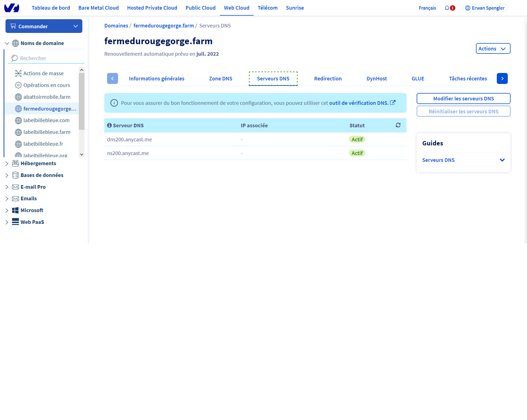This screenshot has height=420, width=527.
Task: Click the Hébergements icon
Action: 16,163
